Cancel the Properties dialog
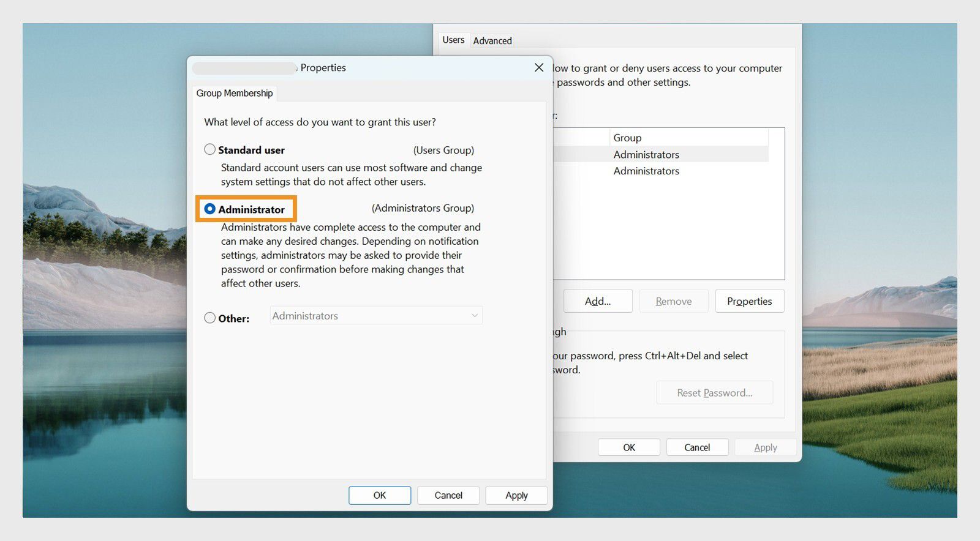Image resolution: width=980 pixels, height=541 pixels. (x=448, y=495)
